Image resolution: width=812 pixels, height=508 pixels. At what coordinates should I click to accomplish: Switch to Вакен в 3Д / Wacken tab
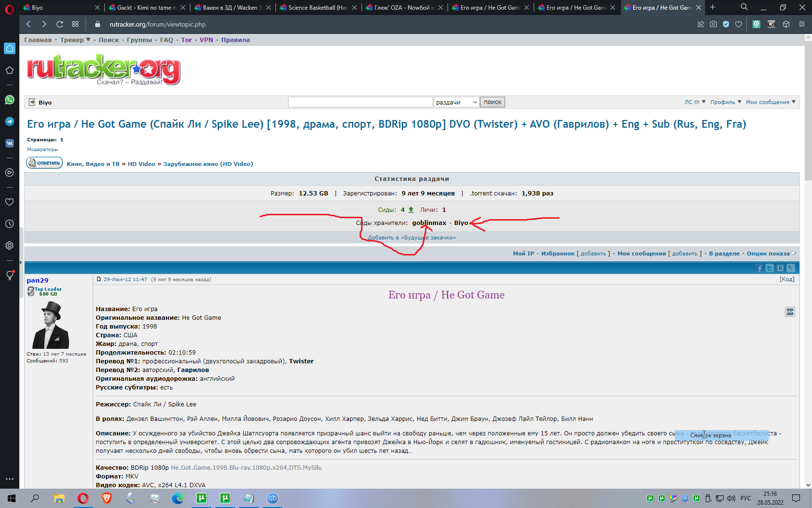[x=233, y=8]
